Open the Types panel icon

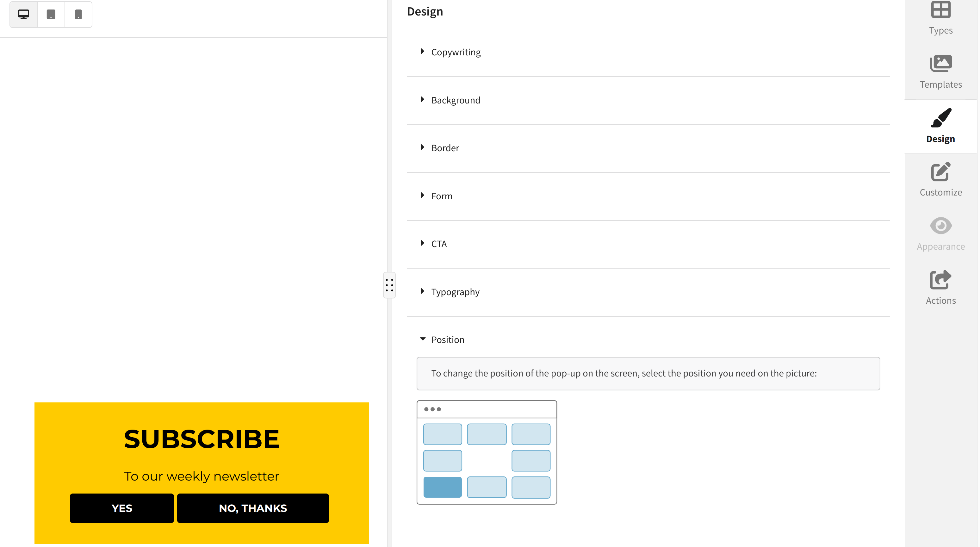click(x=940, y=10)
